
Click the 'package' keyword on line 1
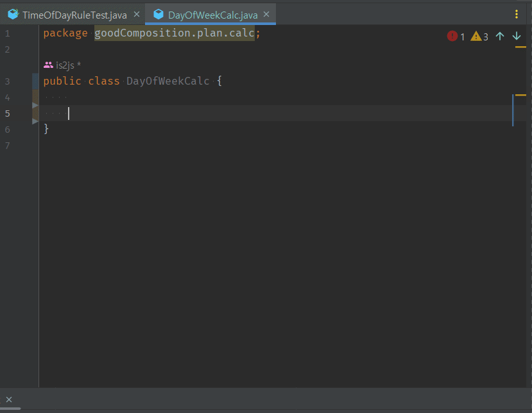coord(65,33)
